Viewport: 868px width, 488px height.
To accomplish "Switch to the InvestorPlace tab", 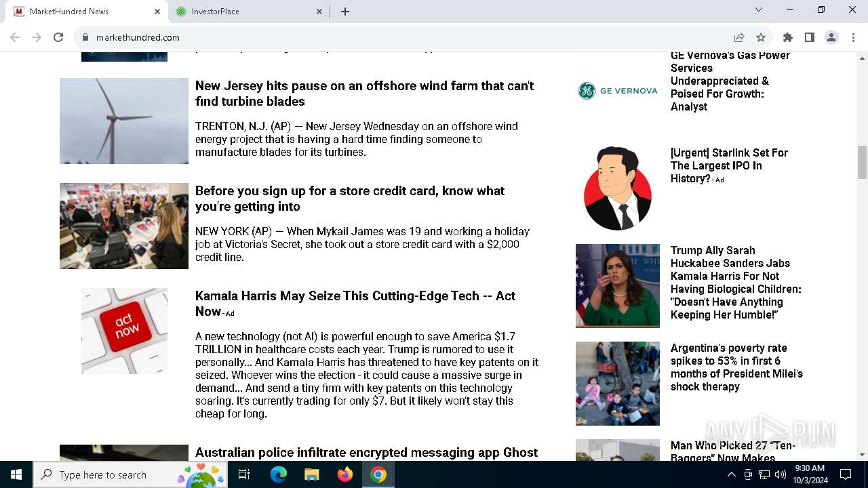I will click(249, 12).
